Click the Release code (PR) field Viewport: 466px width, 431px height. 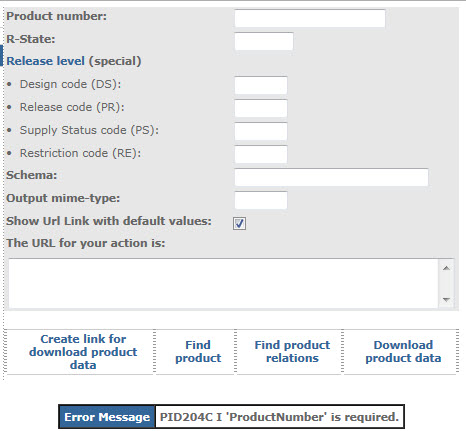click(x=261, y=108)
